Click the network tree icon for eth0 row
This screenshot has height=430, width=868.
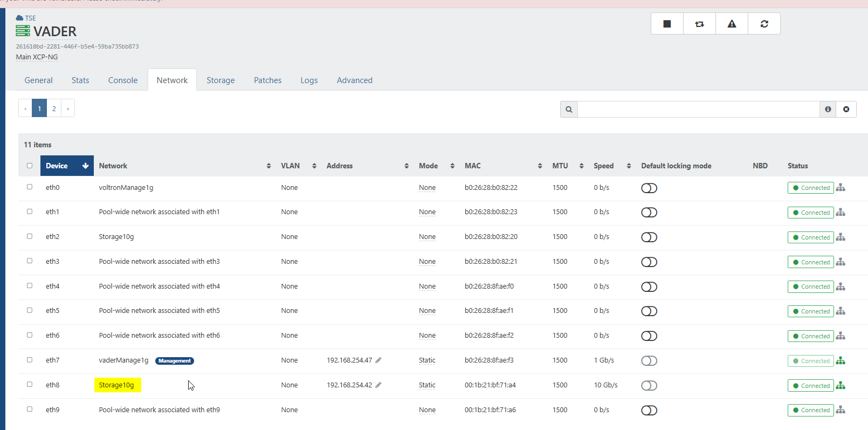pos(841,188)
